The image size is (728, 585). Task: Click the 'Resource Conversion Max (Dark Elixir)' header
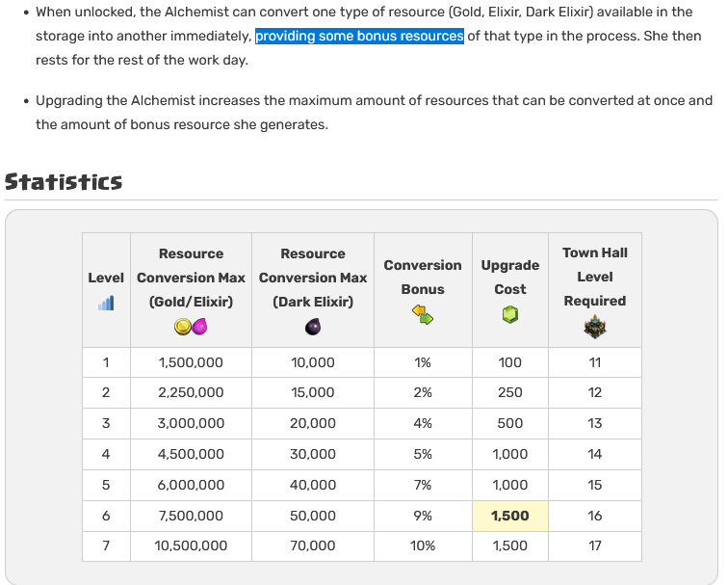(x=313, y=278)
